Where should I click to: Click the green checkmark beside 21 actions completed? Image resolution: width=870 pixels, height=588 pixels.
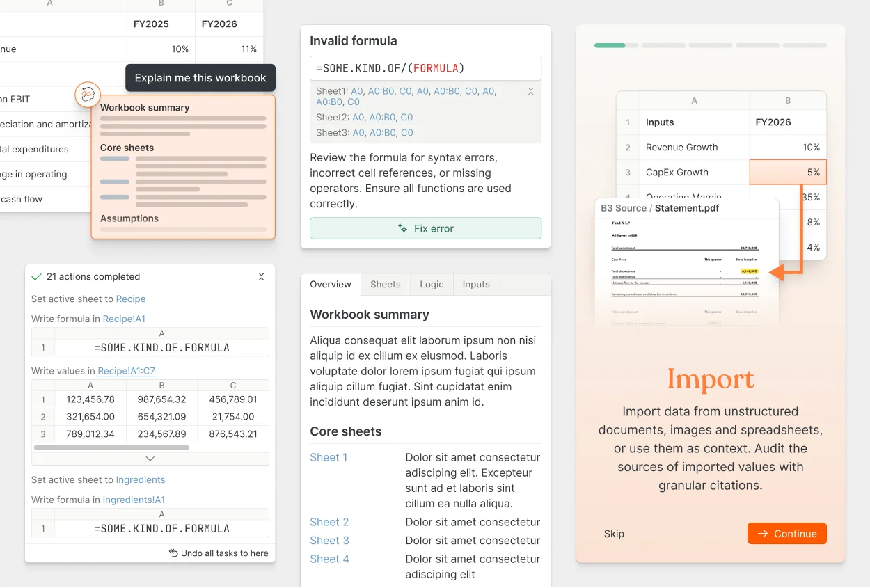pyautogui.click(x=37, y=277)
